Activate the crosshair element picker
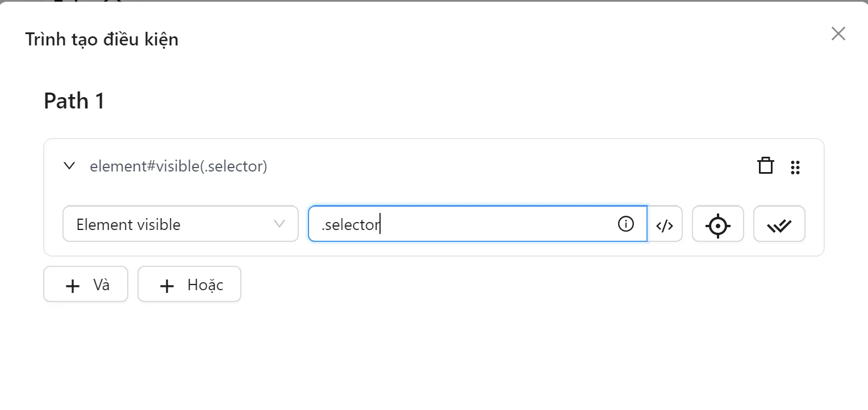The image size is (868, 410). [x=717, y=225]
